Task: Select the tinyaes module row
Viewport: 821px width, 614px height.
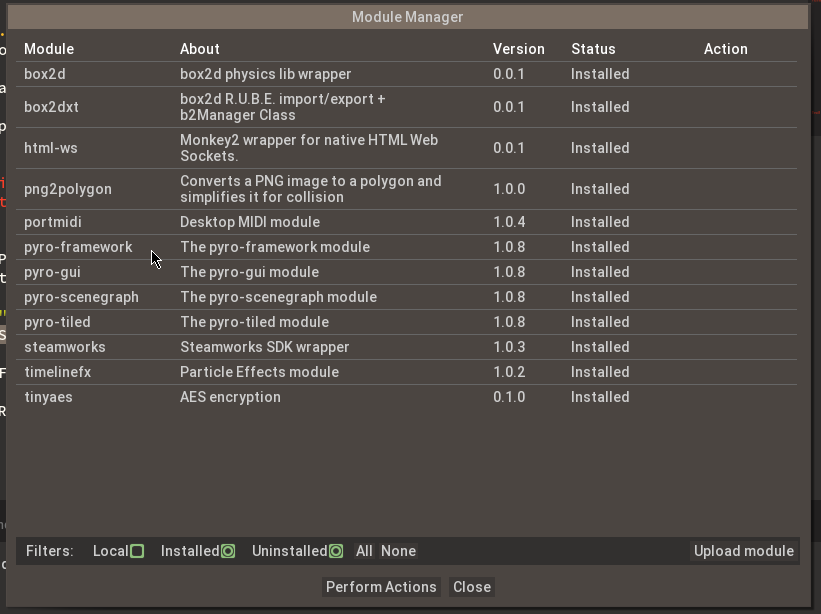Action: click(x=48, y=397)
